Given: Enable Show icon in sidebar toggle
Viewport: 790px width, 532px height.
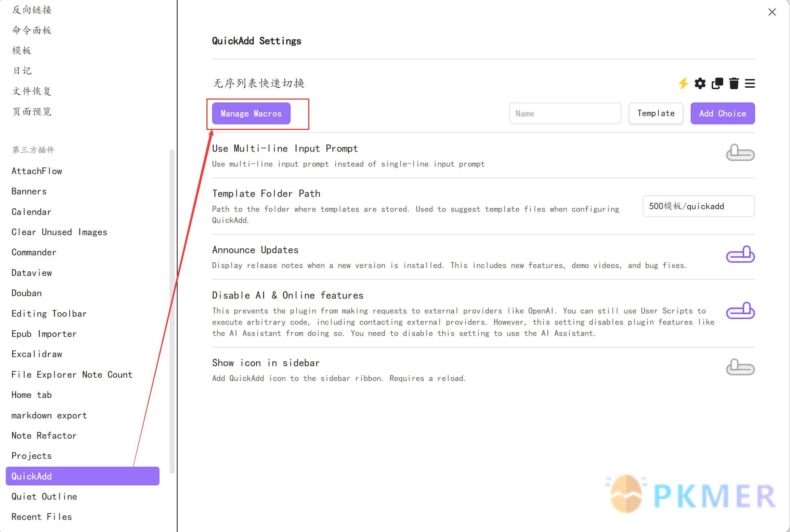Looking at the screenshot, I should (x=740, y=367).
